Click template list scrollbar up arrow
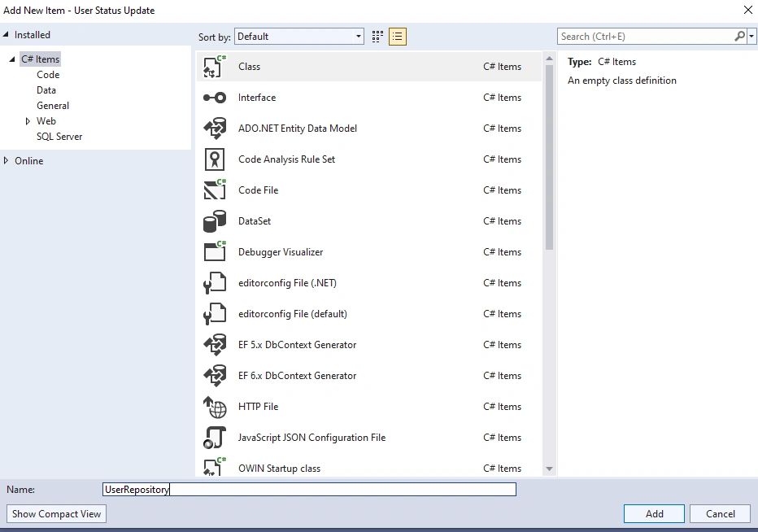758x532 pixels. click(549, 59)
